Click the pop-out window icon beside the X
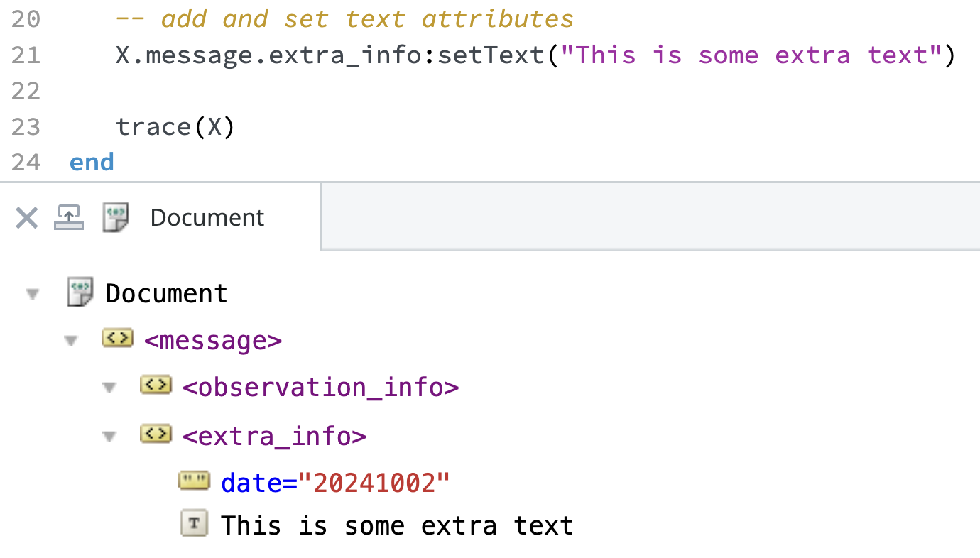 point(69,217)
